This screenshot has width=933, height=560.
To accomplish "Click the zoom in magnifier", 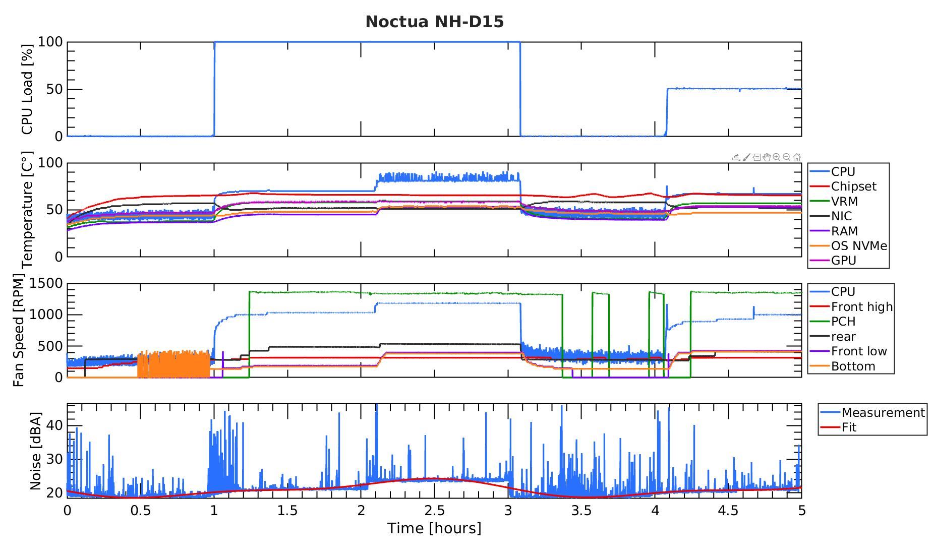I will click(x=777, y=157).
